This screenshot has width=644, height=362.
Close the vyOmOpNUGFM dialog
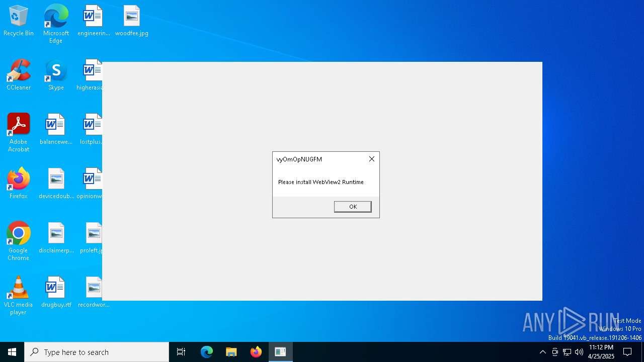[372, 159]
